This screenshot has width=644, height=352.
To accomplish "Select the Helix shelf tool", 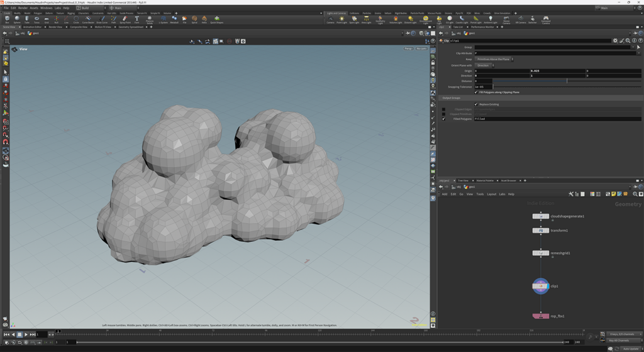I will (x=204, y=19).
